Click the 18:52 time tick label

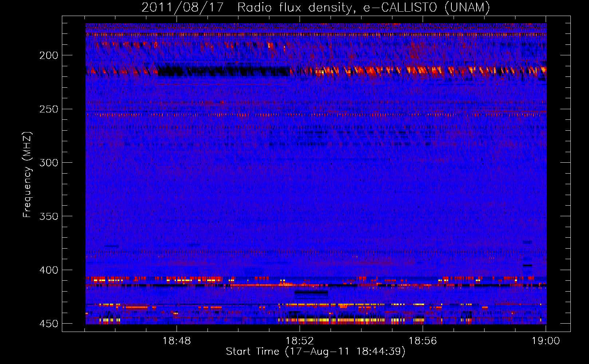[300, 341]
